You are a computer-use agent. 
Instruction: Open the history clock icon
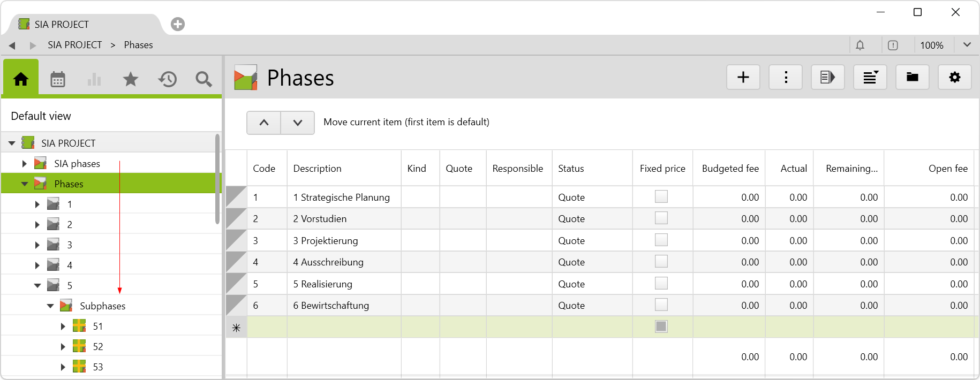[x=167, y=79]
